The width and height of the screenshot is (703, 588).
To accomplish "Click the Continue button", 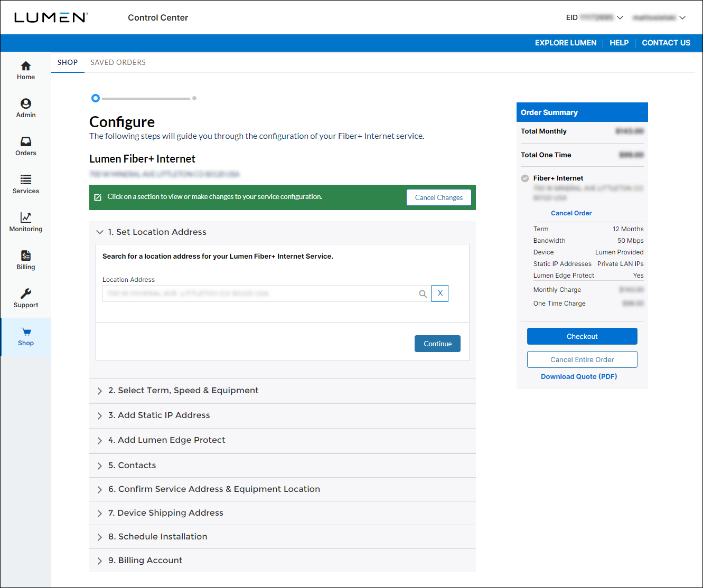I will click(437, 344).
